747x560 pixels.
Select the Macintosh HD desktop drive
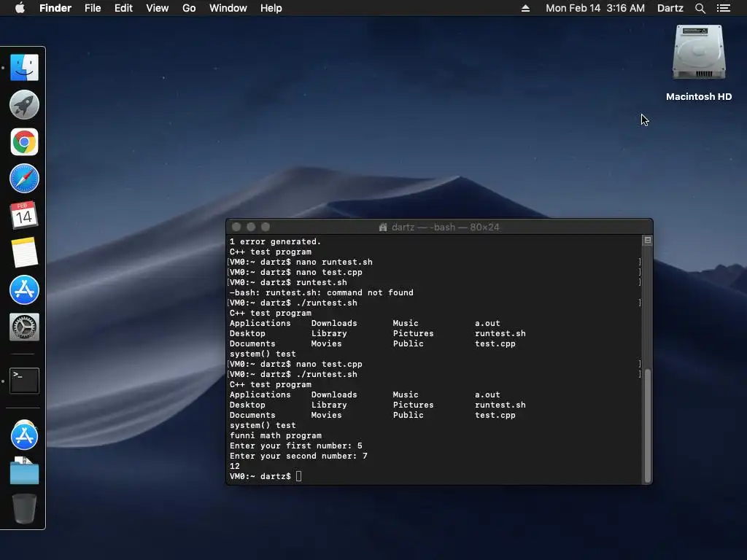[x=698, y=63]
